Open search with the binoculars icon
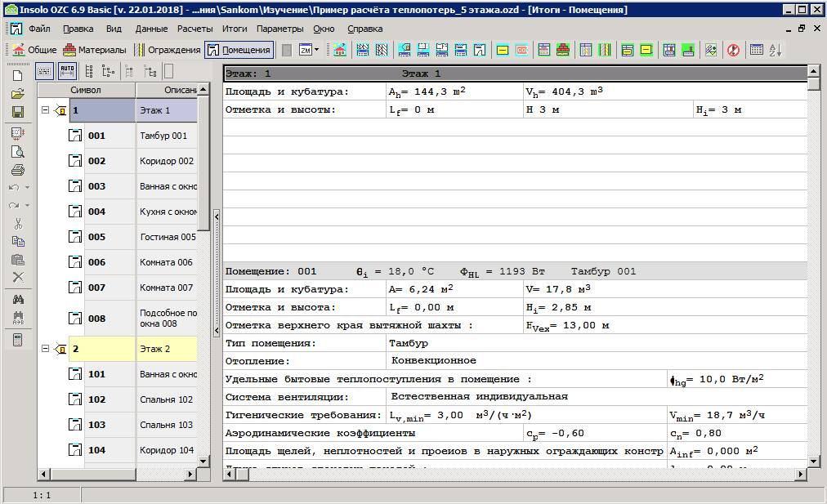 [x=18, y=300]
